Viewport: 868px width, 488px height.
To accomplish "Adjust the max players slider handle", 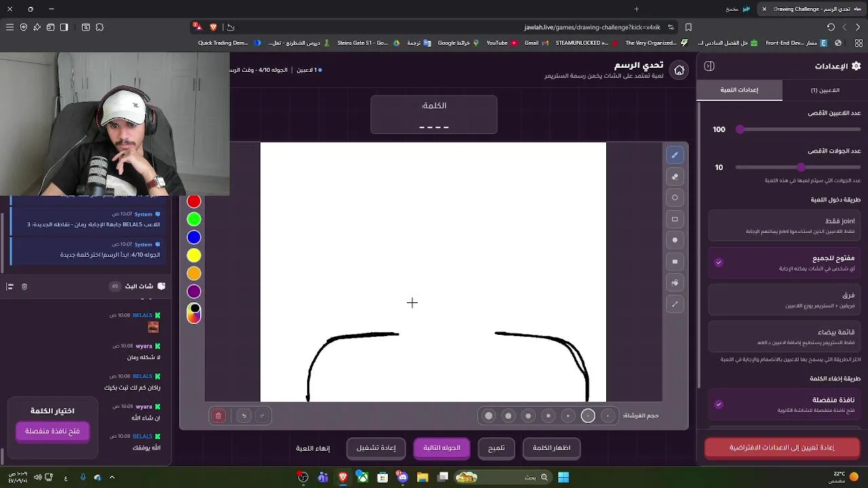I will pos(740,129).
